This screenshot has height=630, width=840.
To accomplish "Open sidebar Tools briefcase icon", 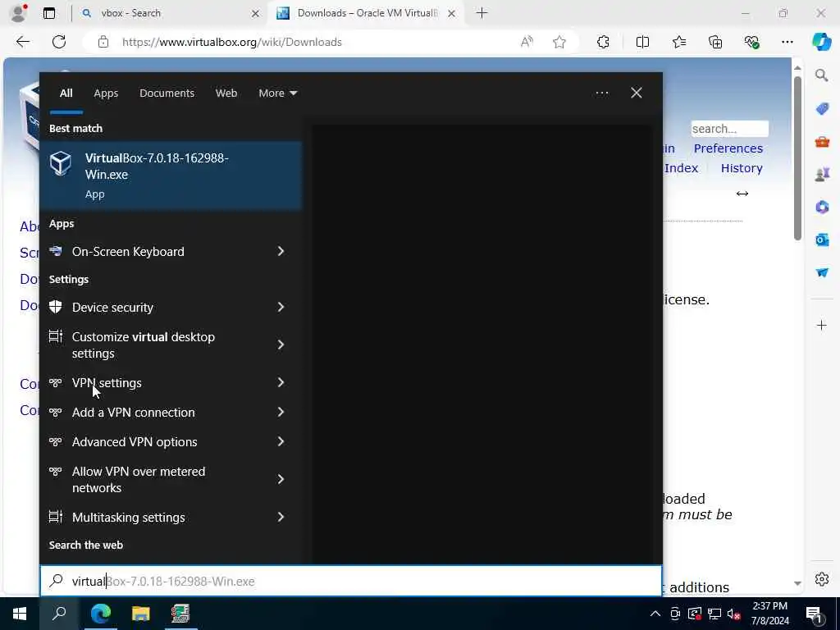I will 822,141.
